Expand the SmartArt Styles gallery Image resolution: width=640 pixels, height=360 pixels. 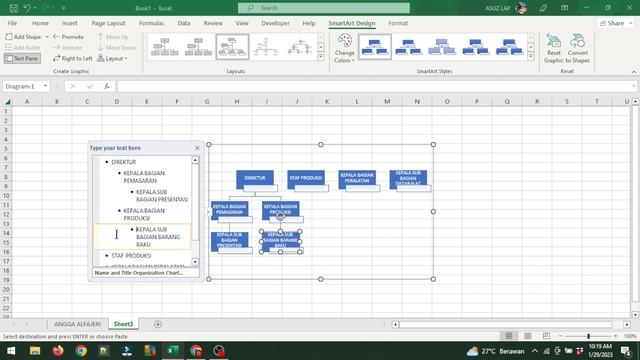coord(531,57)
